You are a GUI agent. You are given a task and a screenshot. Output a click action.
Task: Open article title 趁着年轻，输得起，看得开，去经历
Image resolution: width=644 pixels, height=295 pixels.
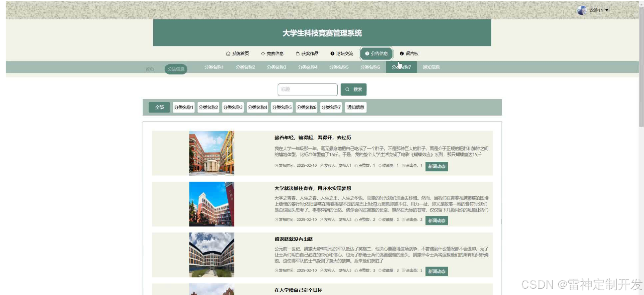pos(313,138)
